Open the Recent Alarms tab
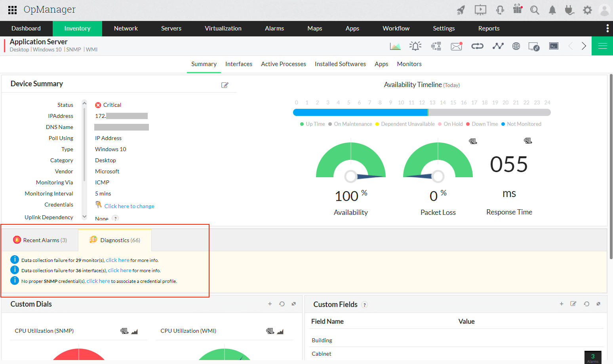 point(40,240)
